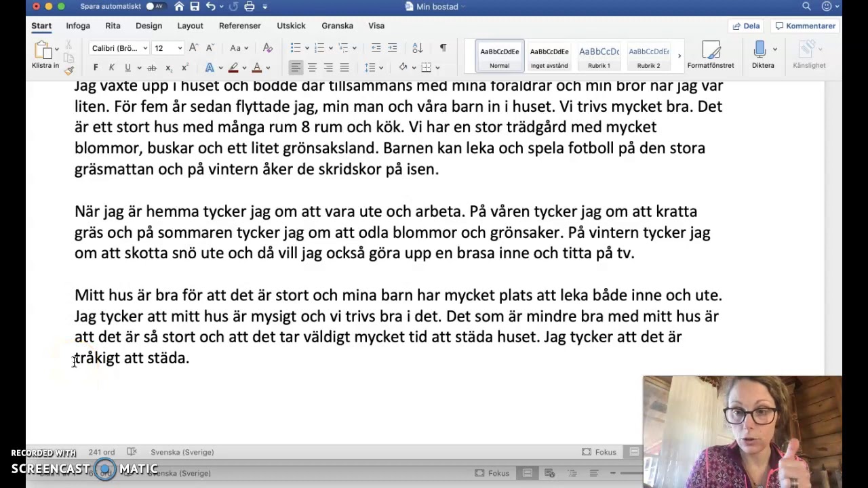Click the Dela share button
This screenshot has height=488, width=868.
[746, 26]
